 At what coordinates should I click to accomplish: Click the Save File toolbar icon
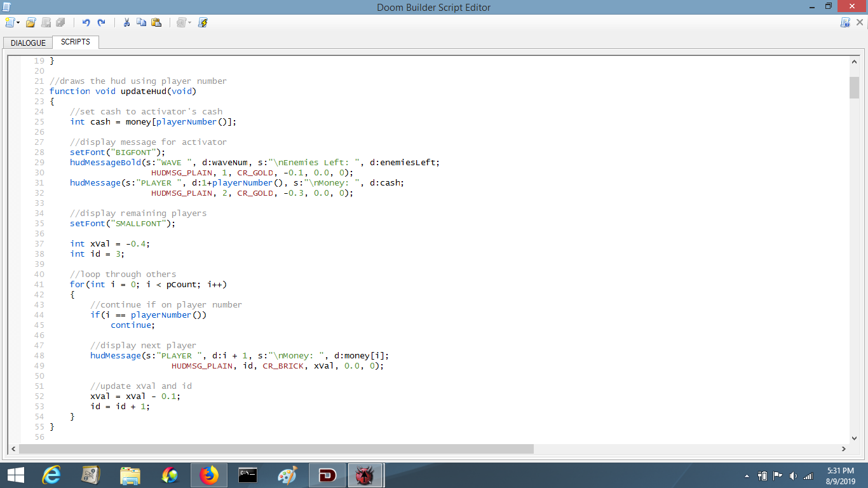tap(46, 22)
